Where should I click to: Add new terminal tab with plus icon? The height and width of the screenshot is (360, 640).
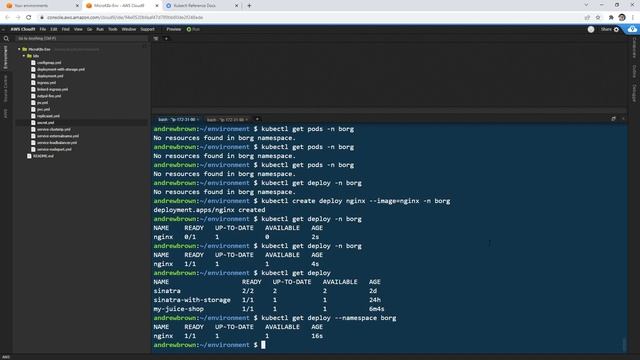point(257,119)
